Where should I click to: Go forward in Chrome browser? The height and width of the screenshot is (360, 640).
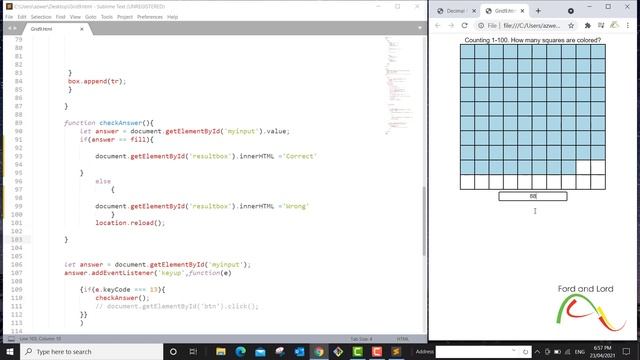[x=451, y=25]
